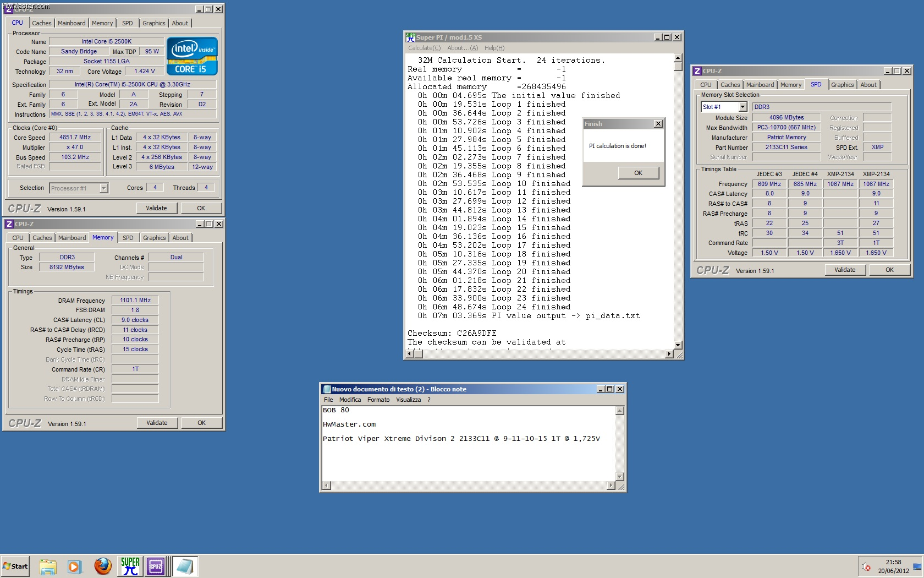This screenshot has height=578, width=924.
Task: Select CPU tab in CPU-Z SPD window
Action: [706, 85]
